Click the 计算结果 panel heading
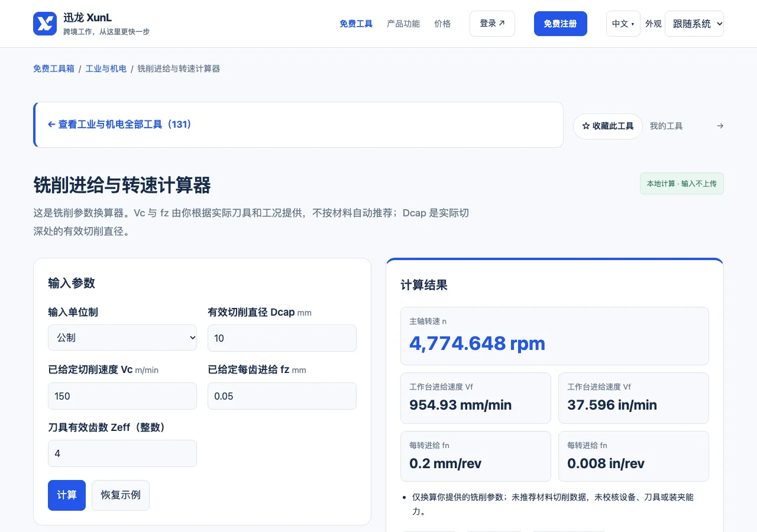This screenshot has width=757, height=532. click(424, 286)
